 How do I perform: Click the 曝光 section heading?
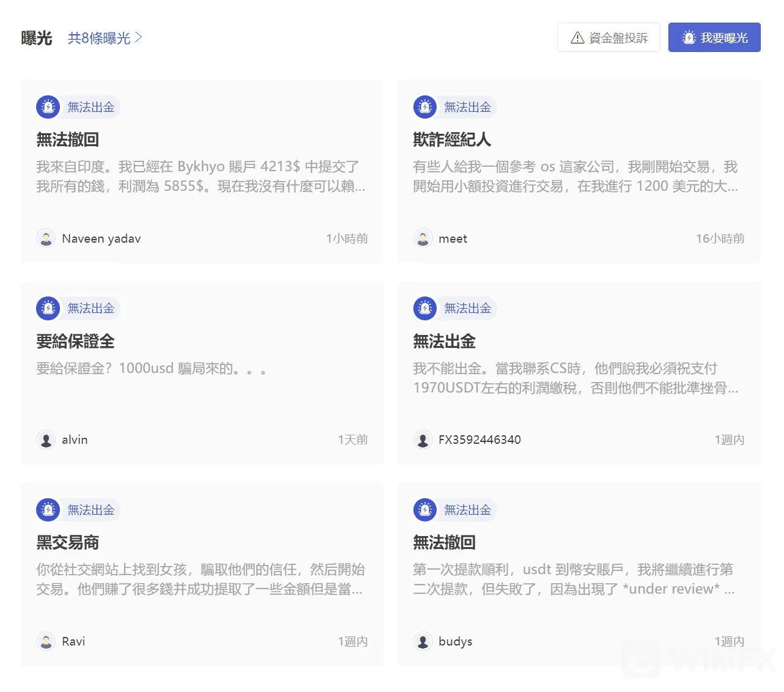[37, 38]
